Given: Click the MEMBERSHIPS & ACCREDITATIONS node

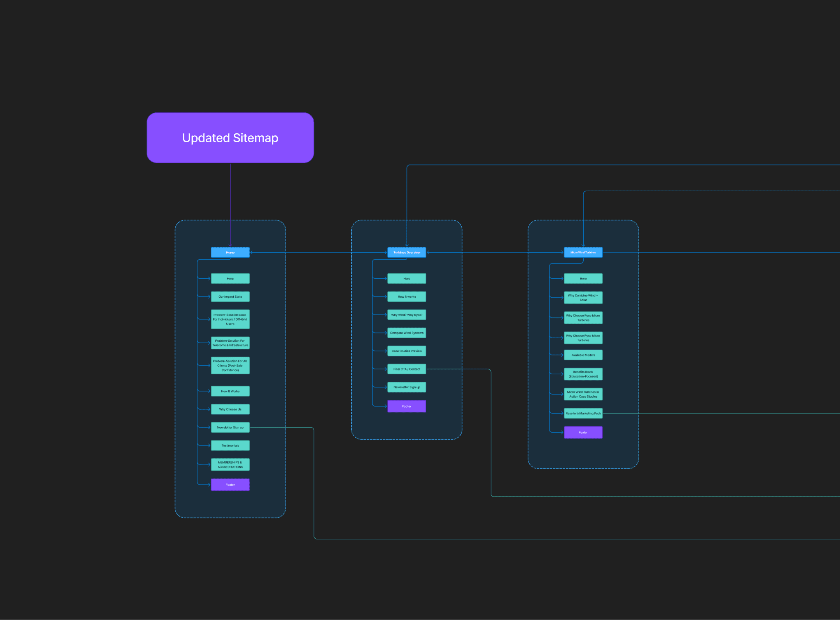Looking at the screenshot, I should pos(230,465).
